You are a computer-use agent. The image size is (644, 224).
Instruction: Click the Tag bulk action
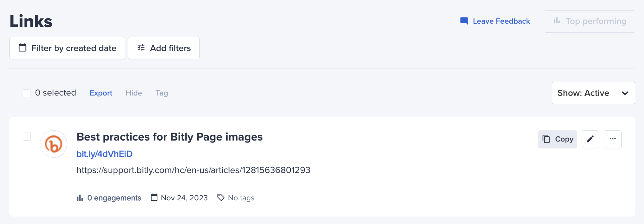[162, 93]
